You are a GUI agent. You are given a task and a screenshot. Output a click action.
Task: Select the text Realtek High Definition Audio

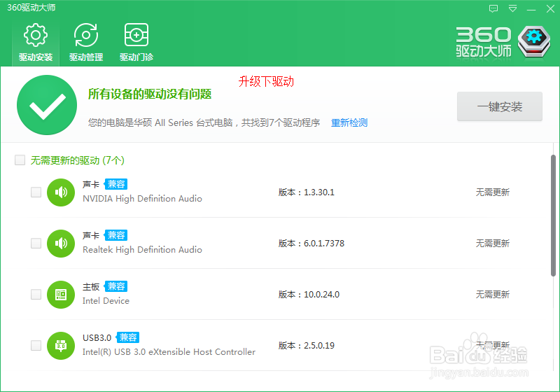pos(143,250)
